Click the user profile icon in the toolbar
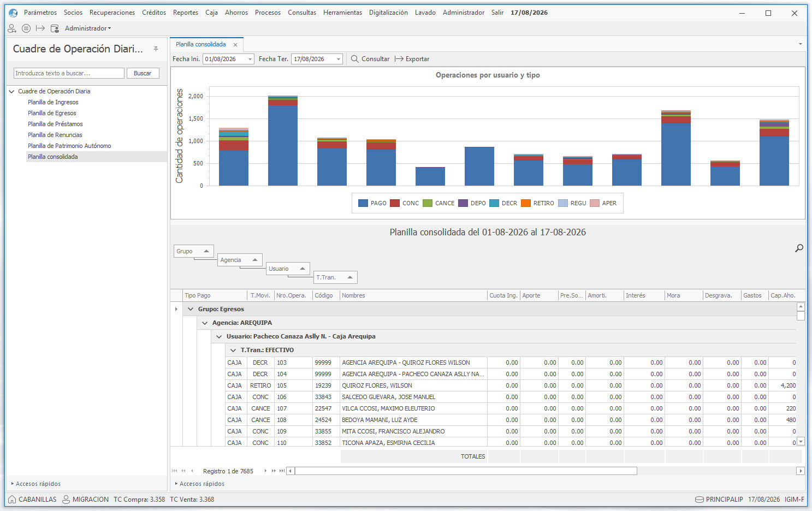 coord(12,28)
